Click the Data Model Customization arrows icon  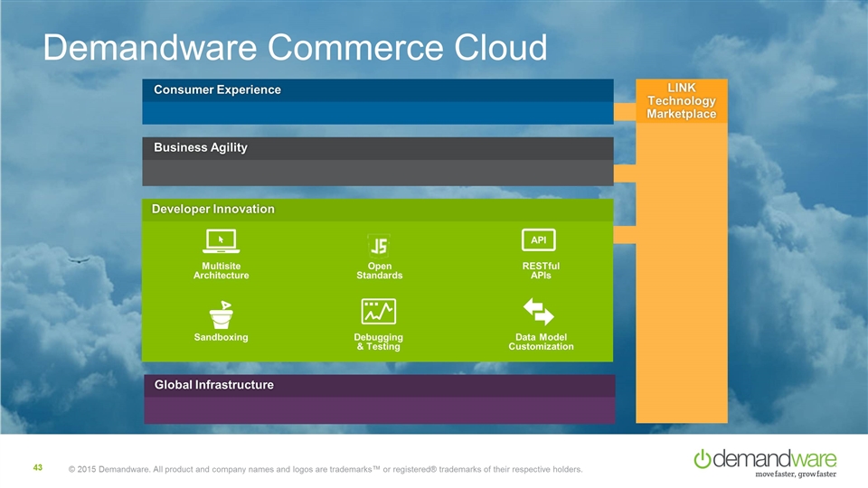point(539,313)
